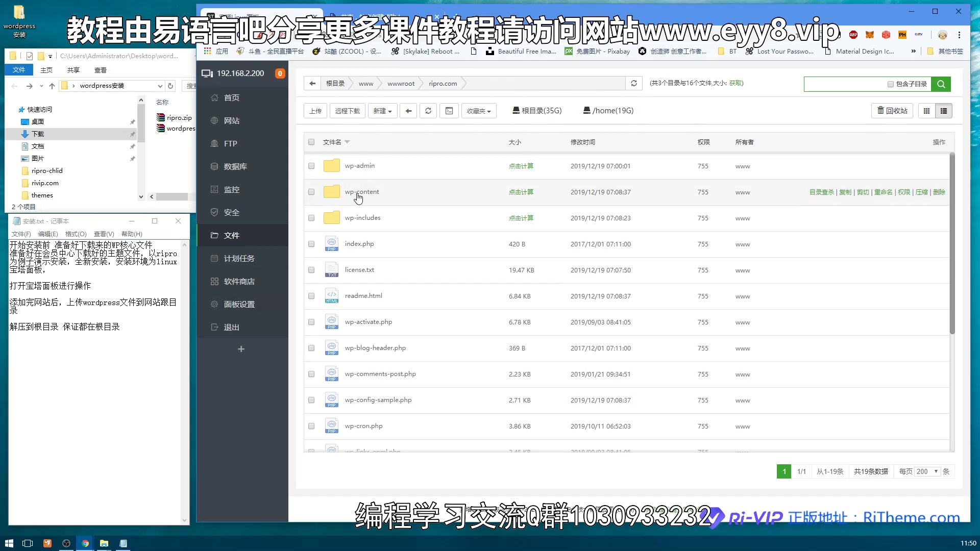Viewport: 980px width, 551px height.
Task: Click Notepad's vertical scrollbar down arrow
Action: click(x=185, y=520)
